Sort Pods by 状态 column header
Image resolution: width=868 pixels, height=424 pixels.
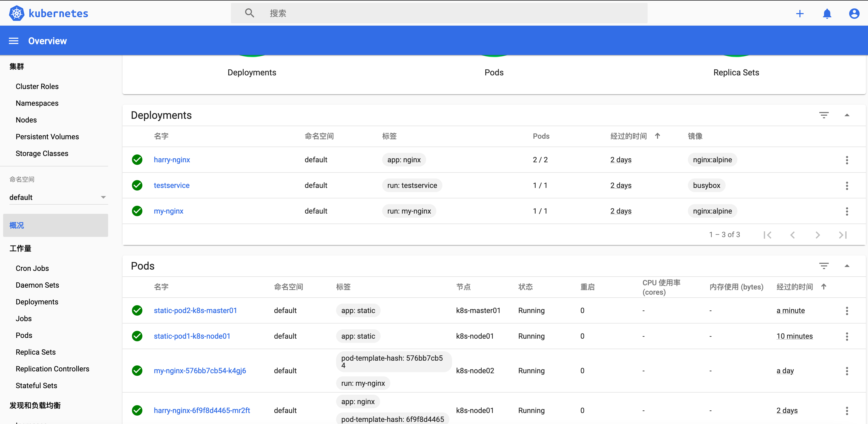click(x=525, y=287)
